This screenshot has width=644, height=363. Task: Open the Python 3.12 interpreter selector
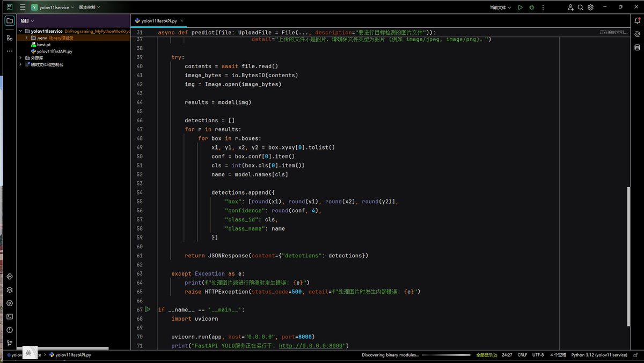[x=599, y=355]
